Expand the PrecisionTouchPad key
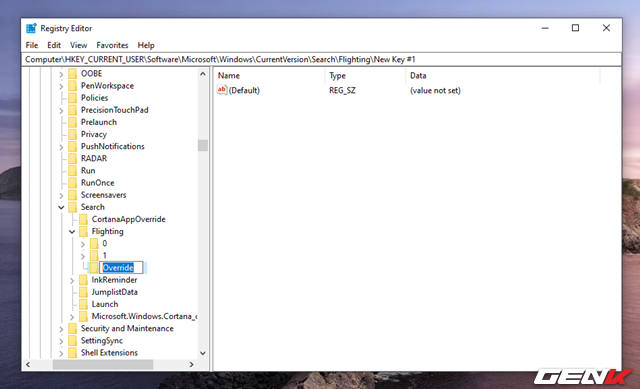The width and height of the screenshot is (640, 389). [x=61, y=111]
